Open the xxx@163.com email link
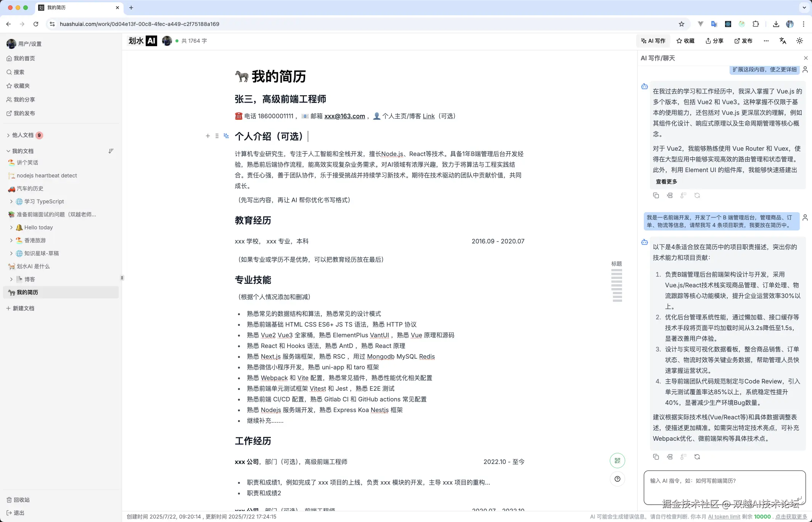The height and width of the screenshot is (522, 812). [x=344, y=116]
